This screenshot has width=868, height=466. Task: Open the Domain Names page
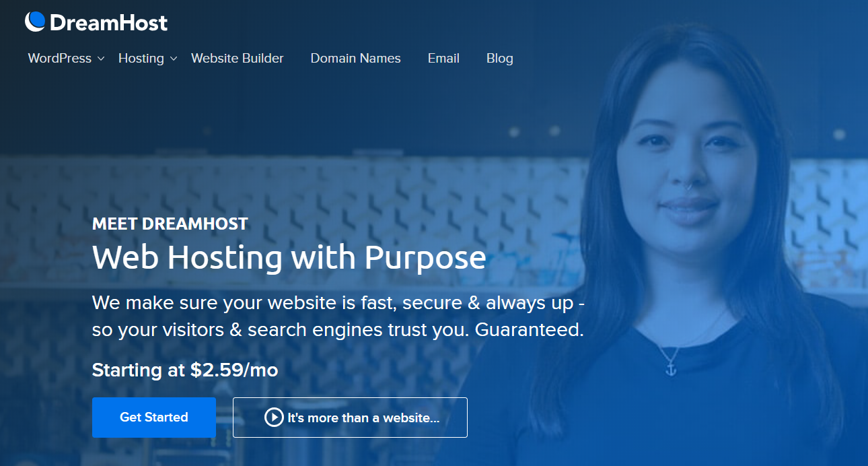coord(355,59)
